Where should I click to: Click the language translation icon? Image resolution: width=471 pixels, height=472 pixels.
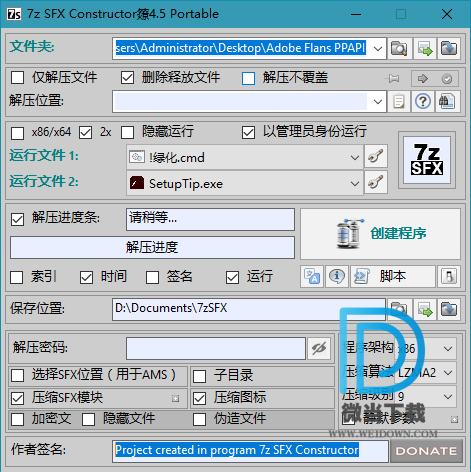pyautogui.click(x=312, y=276)
